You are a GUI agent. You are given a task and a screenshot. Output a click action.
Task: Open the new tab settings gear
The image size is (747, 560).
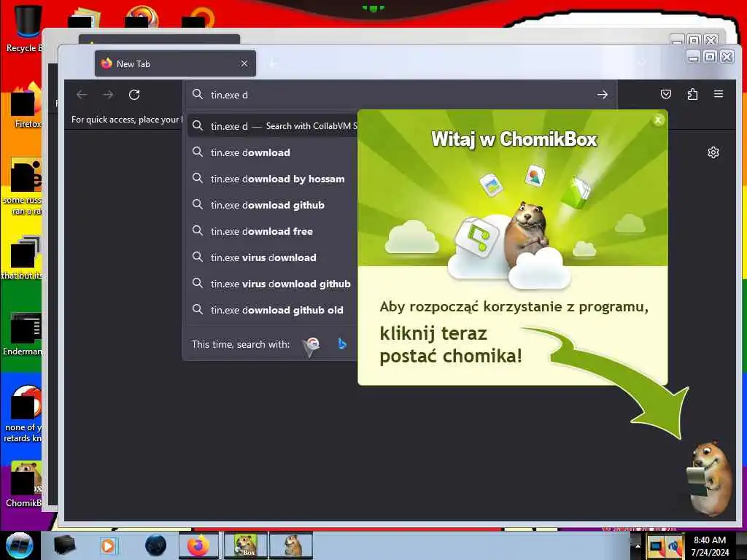713,152
